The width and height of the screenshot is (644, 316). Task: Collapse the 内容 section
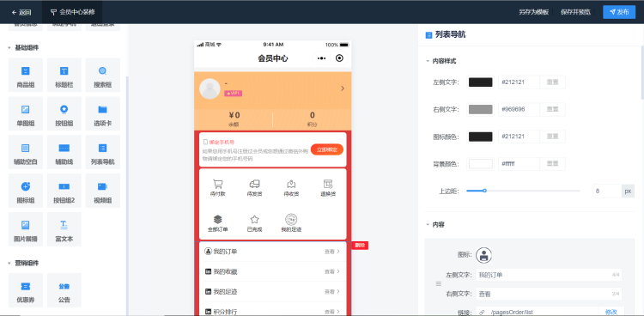point(427,225)
